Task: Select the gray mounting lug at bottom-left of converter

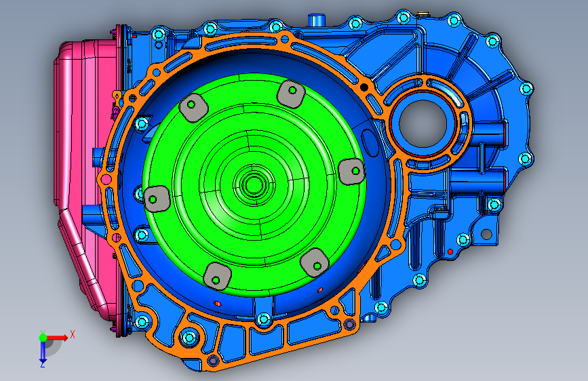Action: [218, 276]
